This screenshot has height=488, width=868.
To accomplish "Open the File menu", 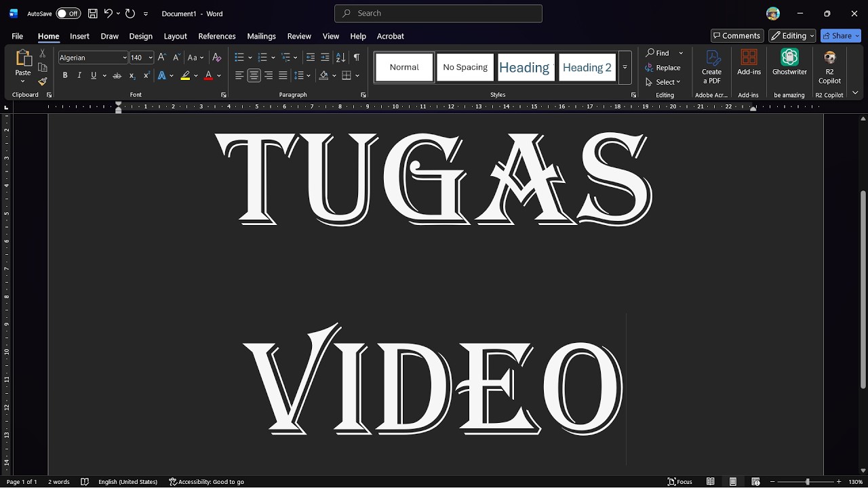I will [x=18, y=36].
